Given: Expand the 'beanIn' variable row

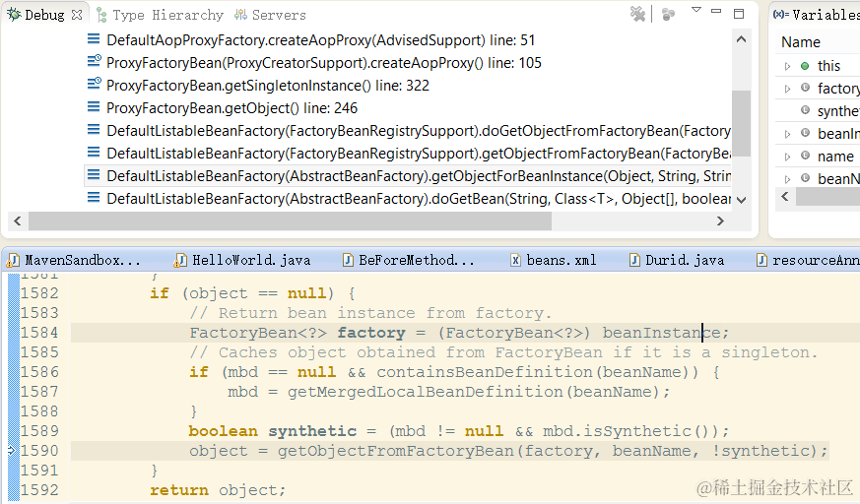Looking at the screenshot, I should coord(788,134).
